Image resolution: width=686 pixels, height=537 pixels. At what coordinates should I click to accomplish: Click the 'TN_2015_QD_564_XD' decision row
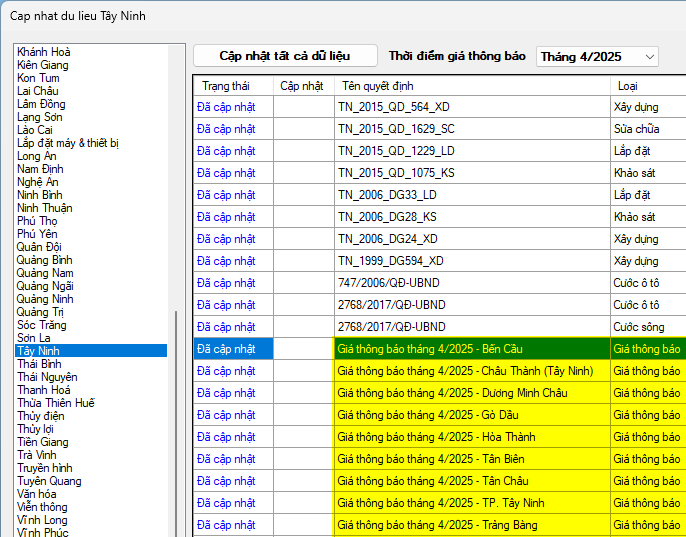pyautogui.click(x=472, y=107)
